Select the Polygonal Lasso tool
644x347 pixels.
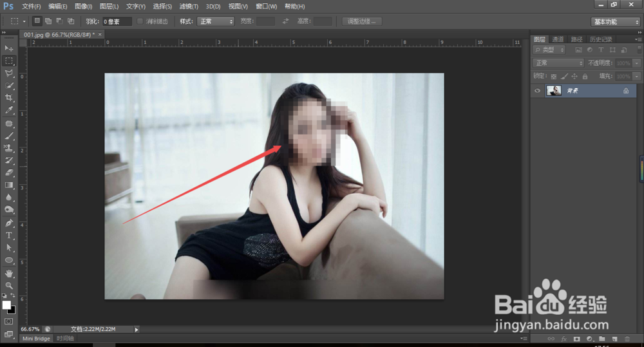pyautogui.click(x=8, y=73)
